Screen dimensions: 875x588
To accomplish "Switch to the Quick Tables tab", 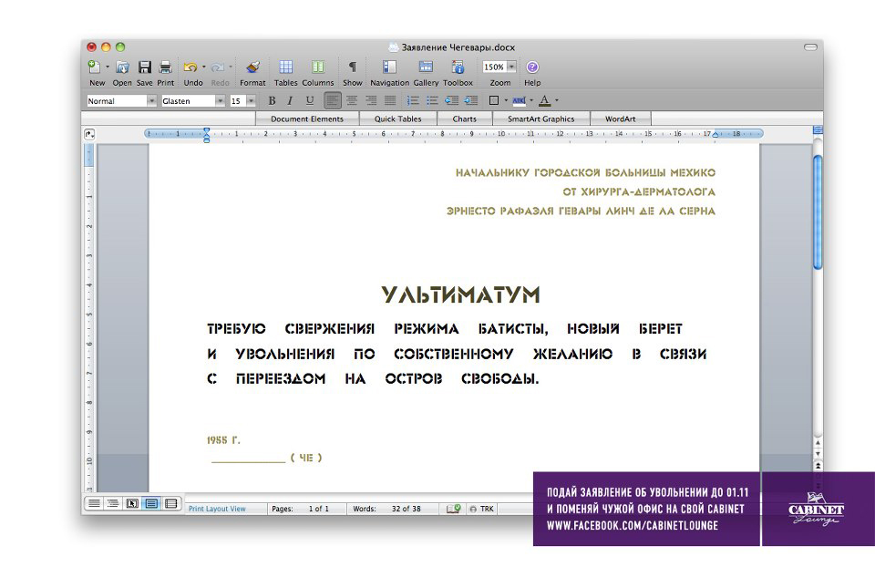I will coord(398,119).
